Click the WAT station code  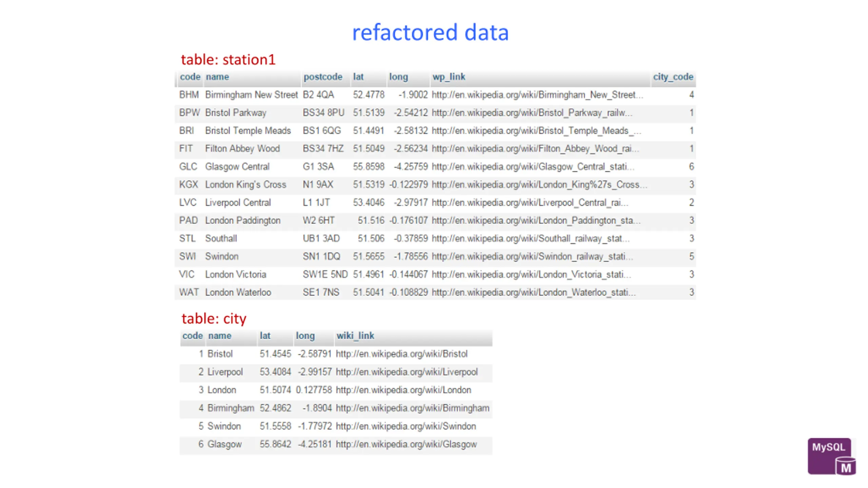189,292
